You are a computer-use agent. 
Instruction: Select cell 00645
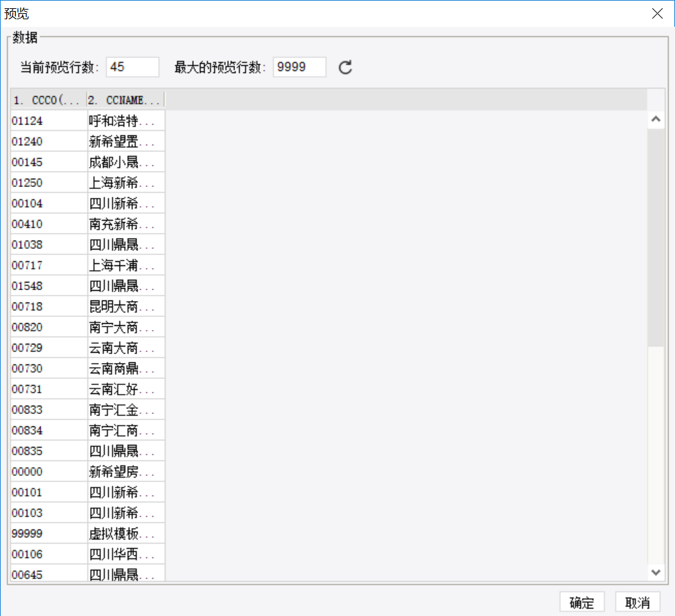49,573
